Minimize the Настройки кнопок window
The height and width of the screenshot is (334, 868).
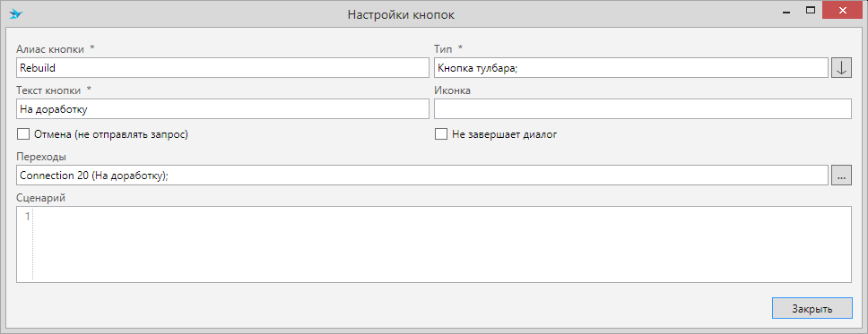click(x=786, y=10)
